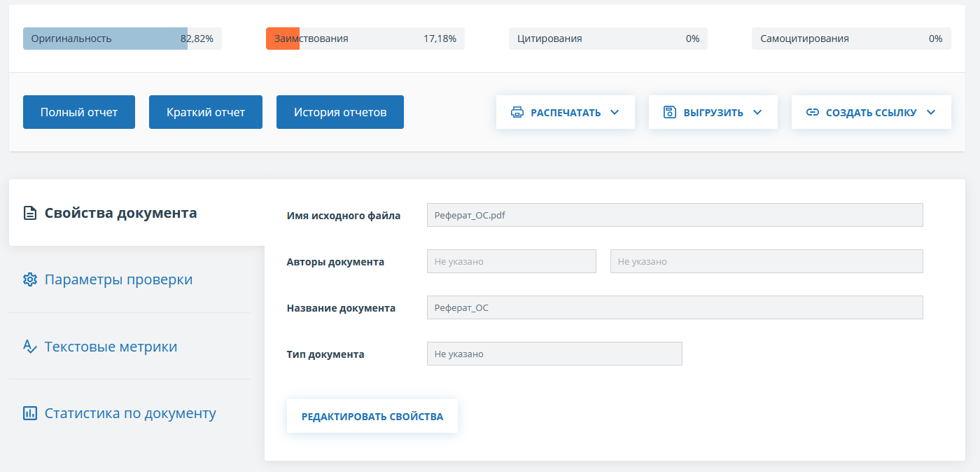View История отчетов

click(340, 112)
